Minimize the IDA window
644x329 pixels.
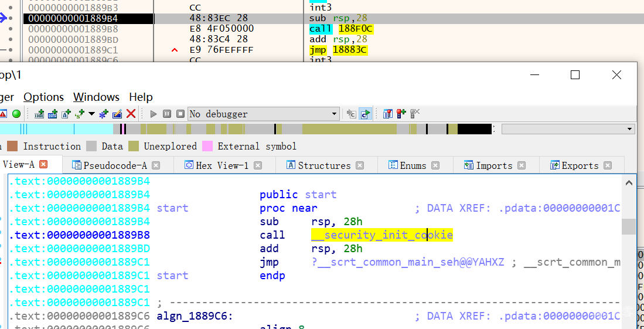click(x=534, y=75)
